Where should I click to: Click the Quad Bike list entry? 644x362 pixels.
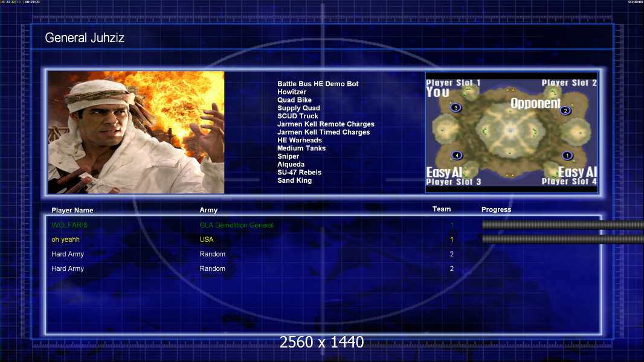point(294,100)
